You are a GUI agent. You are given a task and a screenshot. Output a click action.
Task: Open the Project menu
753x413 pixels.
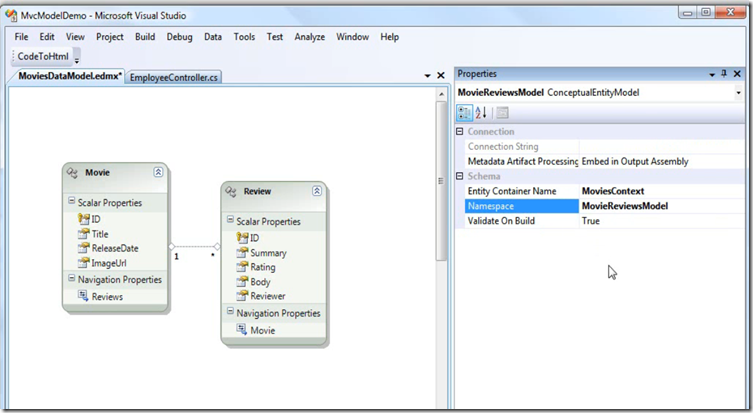coord(109,37)
